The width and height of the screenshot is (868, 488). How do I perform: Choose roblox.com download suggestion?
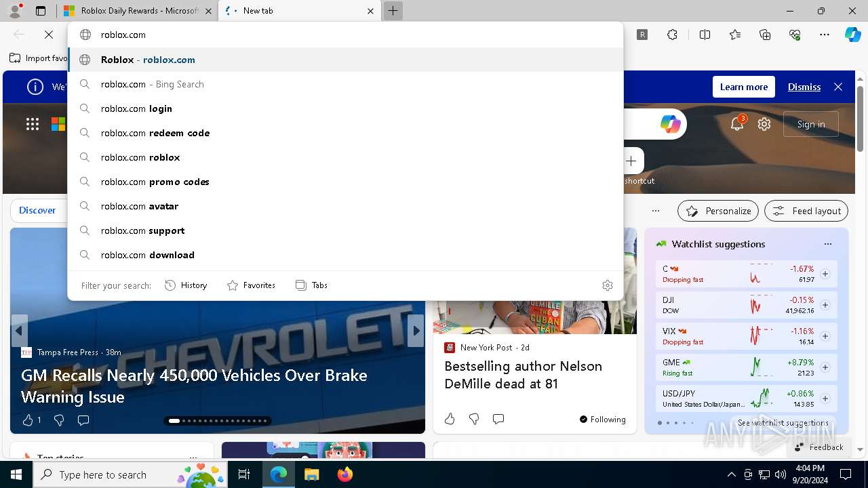click(x=346, y=255)
